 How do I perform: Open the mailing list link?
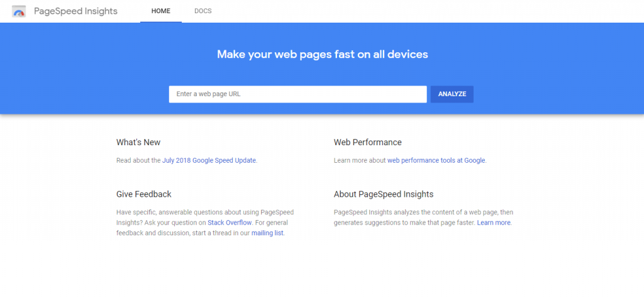click(268, 233)
